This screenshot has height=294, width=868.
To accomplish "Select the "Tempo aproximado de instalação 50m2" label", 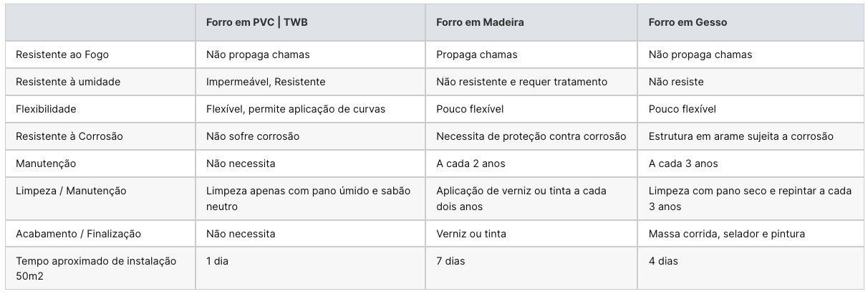I will point(96,267).
